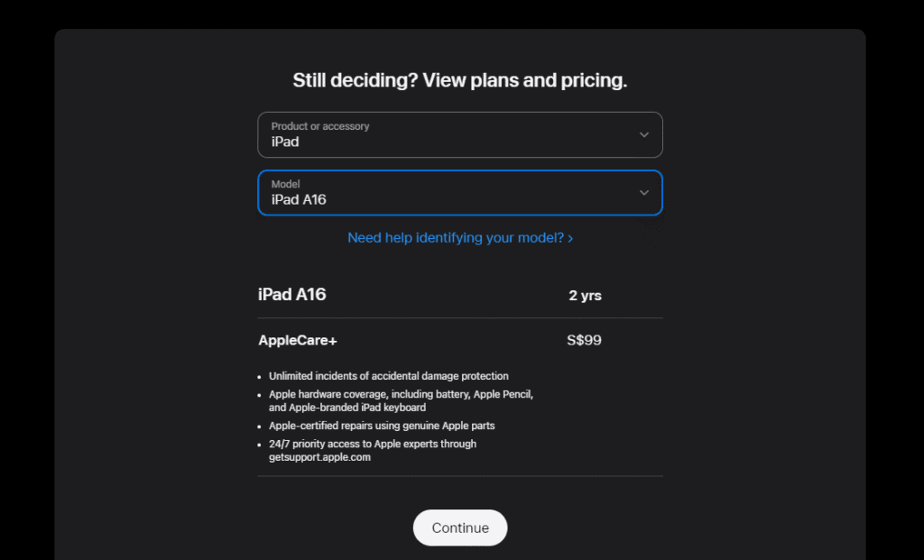Click the unlimited accidental damage protection bullet

tap(388, 376)
